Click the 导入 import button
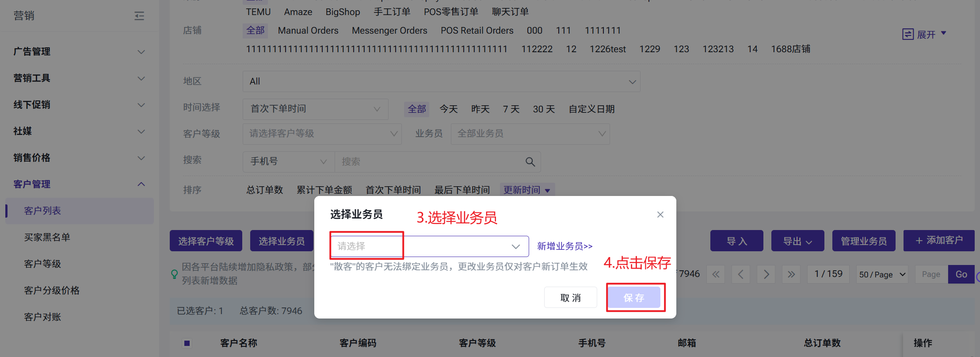The height and width of the screenshot is (357, 980). click(737, 241)
